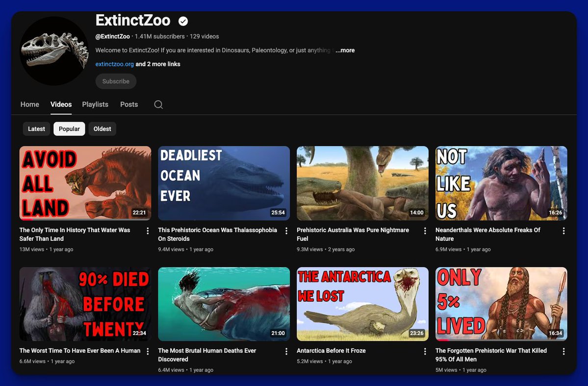Play the ONLY 5% LIVED thumbnail
This screenshot has width=588, height=386.
point(501,304)
